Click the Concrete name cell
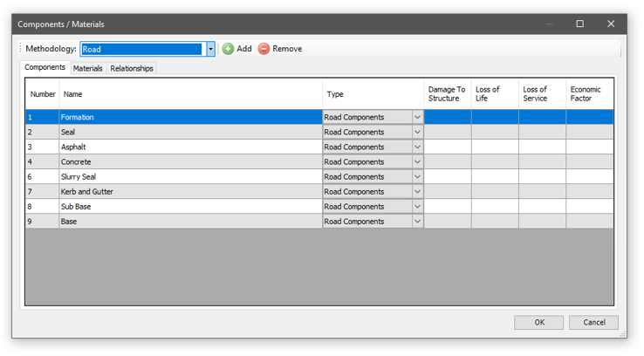644x356 pixels. (190, 162)
